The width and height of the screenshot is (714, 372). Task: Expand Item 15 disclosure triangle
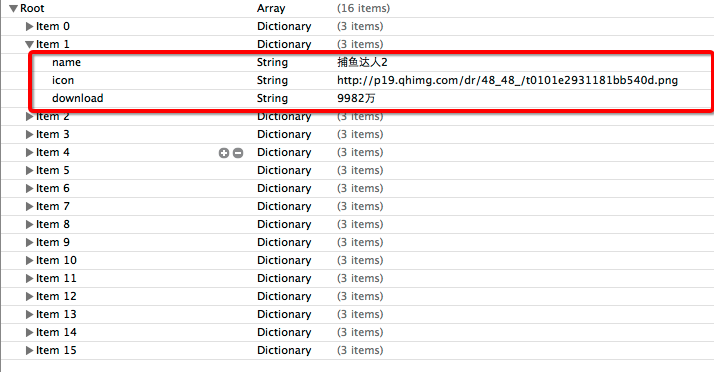click(29, 350)
